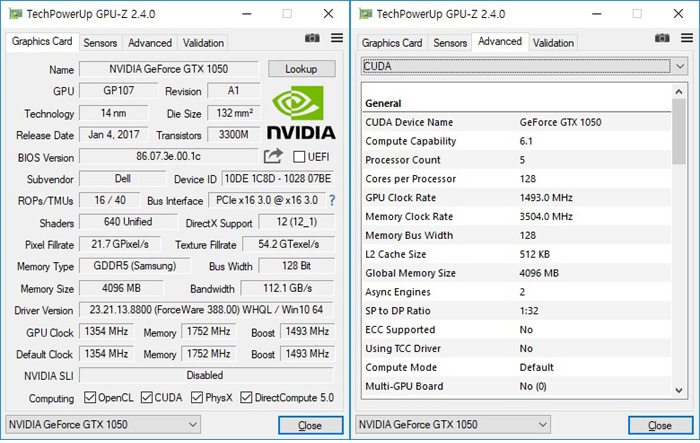This screenshot has height=443, width=700.
Task: Toggle the UEFI checkbox
Action: tap(299, 157)
